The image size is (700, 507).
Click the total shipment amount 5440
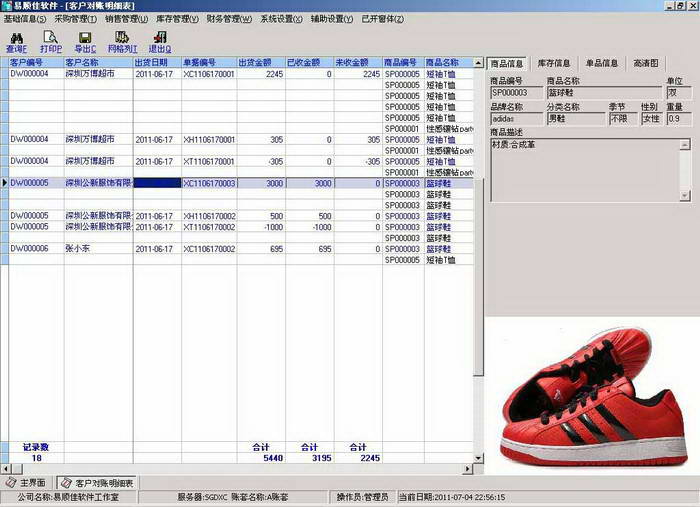273,458
